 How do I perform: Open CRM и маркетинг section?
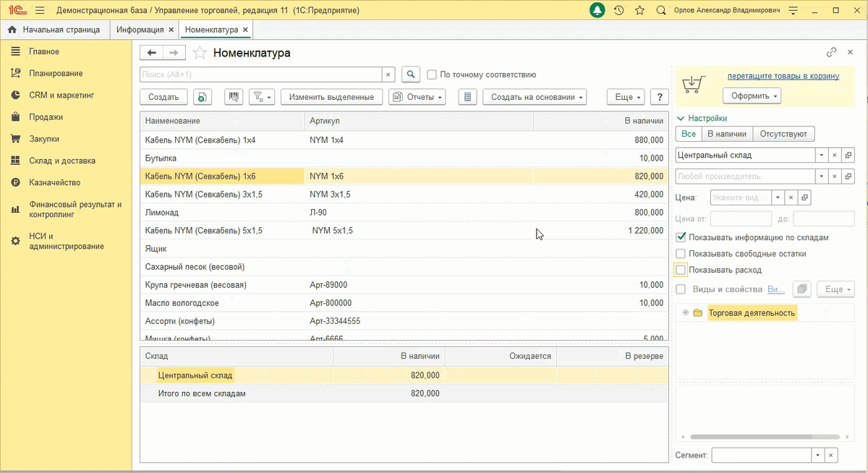(x=61, y=95)
